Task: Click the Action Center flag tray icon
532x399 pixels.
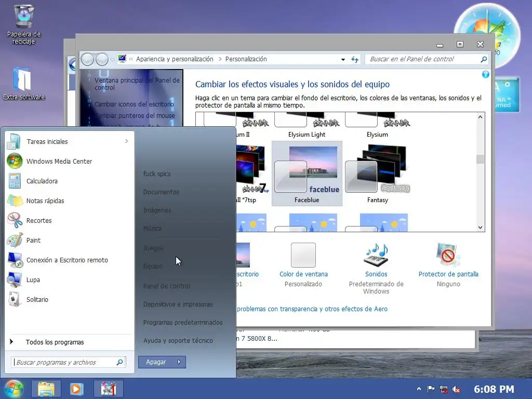Action: coord(431,389)
